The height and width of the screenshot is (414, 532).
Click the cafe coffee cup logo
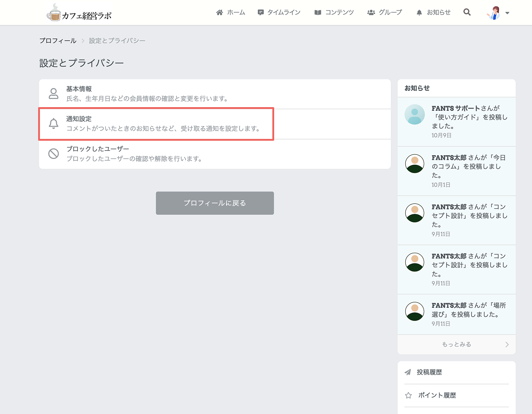(x=53, y=13)
